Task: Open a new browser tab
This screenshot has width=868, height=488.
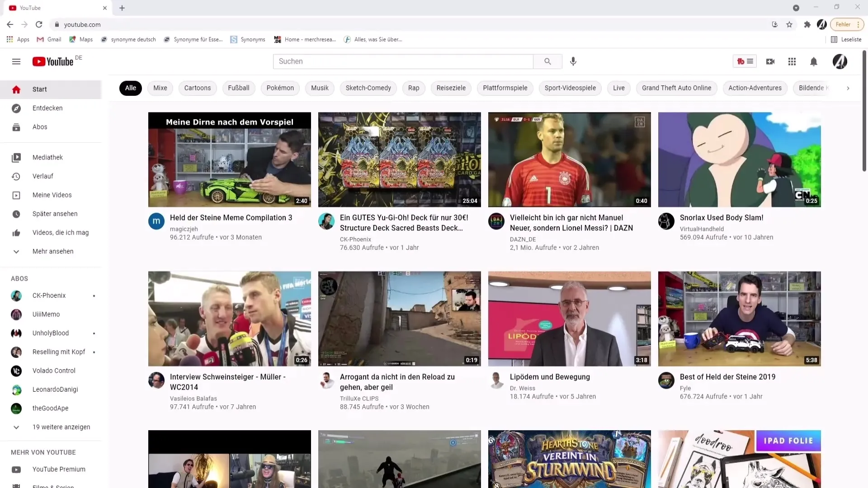Action: [122, 8]
